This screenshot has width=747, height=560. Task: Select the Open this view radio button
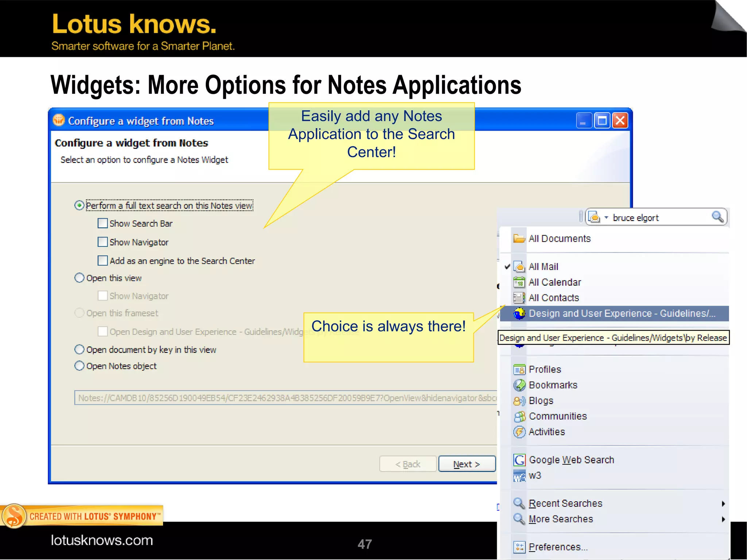pos(79,278)
